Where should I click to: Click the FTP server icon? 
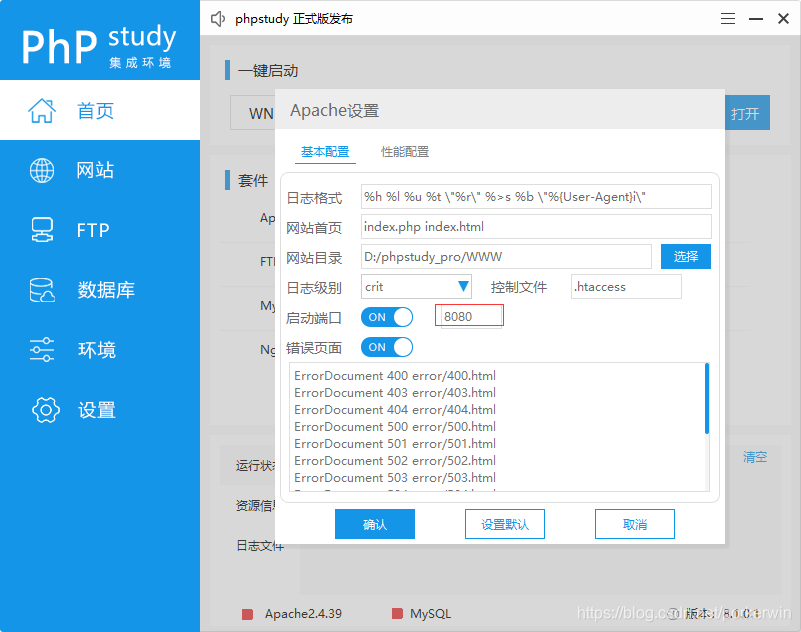[x=42, y=230]
